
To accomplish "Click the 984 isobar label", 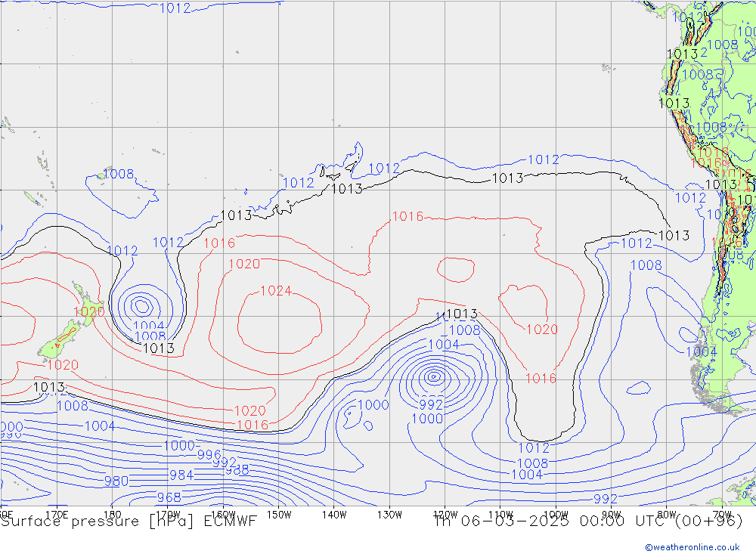I will [x=181, y=475].
